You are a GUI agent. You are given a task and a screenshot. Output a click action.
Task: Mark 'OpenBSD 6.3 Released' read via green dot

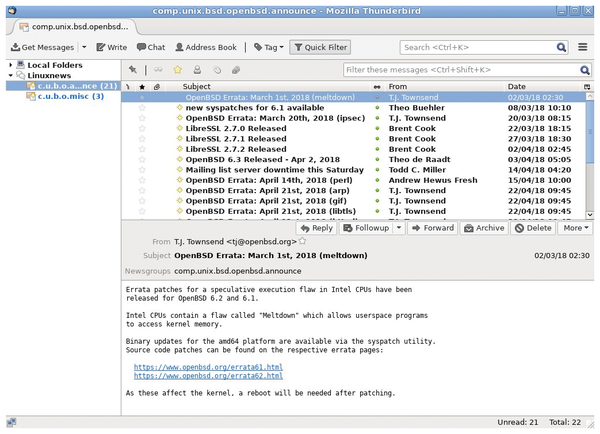coord(377,160)
